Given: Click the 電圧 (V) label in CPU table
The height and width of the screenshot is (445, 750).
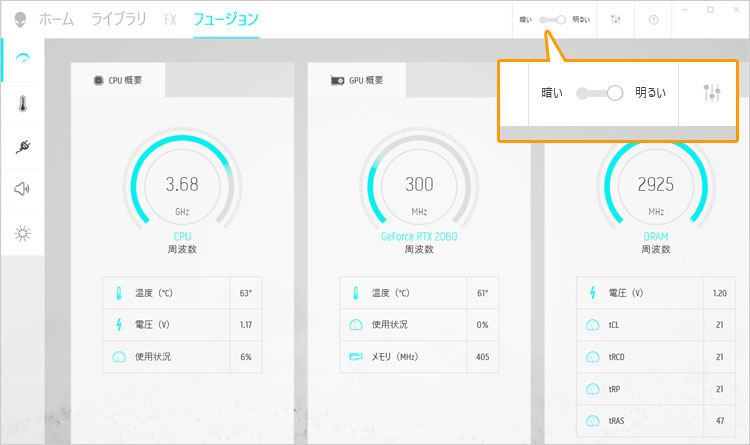Looking at the screenshot, I should (152, 325).
